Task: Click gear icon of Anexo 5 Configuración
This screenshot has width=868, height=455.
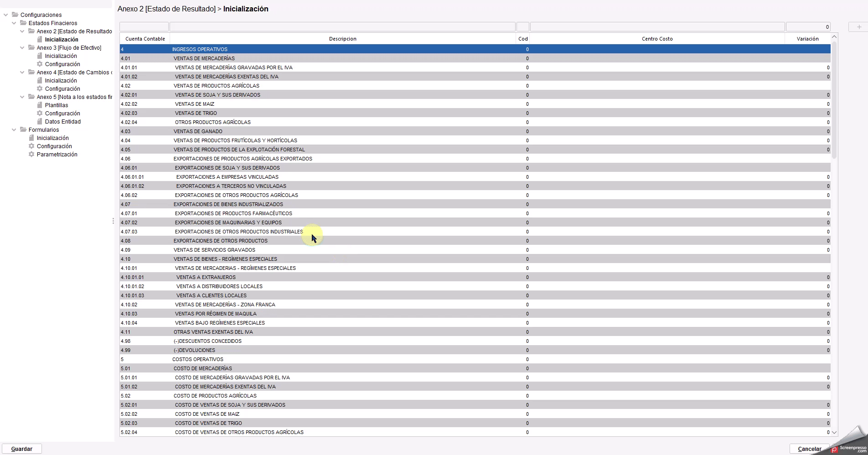Action: [40, 114]
